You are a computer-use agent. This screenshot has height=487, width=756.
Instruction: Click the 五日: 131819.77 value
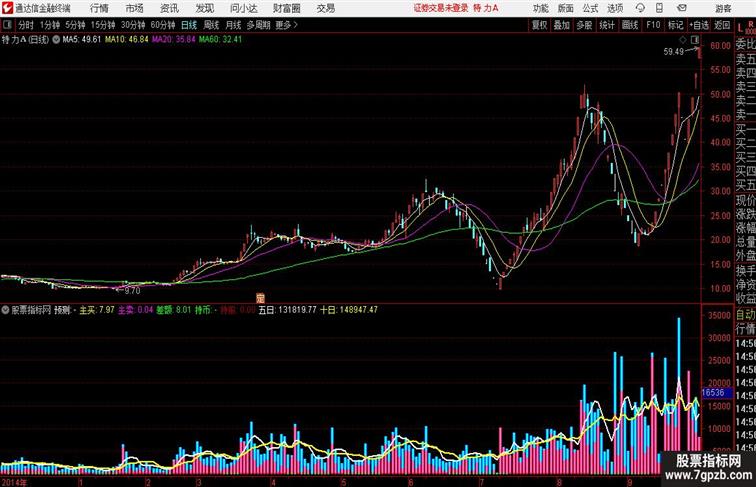[287, 310]
